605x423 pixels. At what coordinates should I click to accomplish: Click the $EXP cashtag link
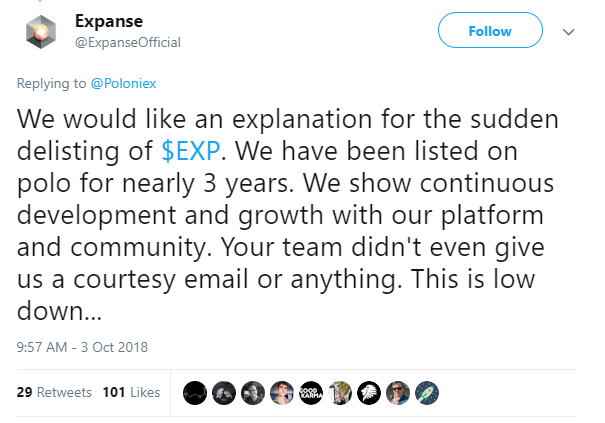(x=191, y=151)
